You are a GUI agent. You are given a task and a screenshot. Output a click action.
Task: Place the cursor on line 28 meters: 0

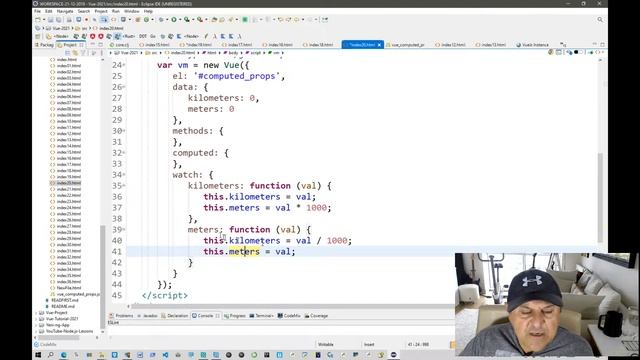[x=211, y=109]
